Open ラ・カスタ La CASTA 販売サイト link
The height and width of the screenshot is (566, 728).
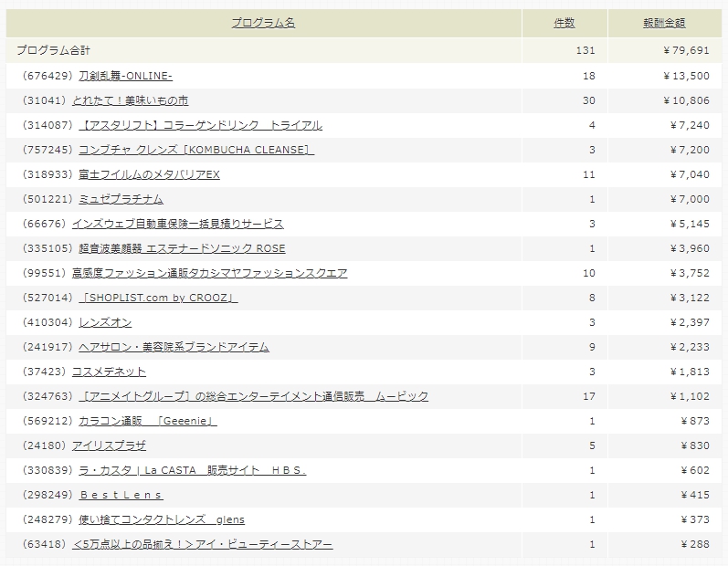pyautogui.click(x=192, y=469)
